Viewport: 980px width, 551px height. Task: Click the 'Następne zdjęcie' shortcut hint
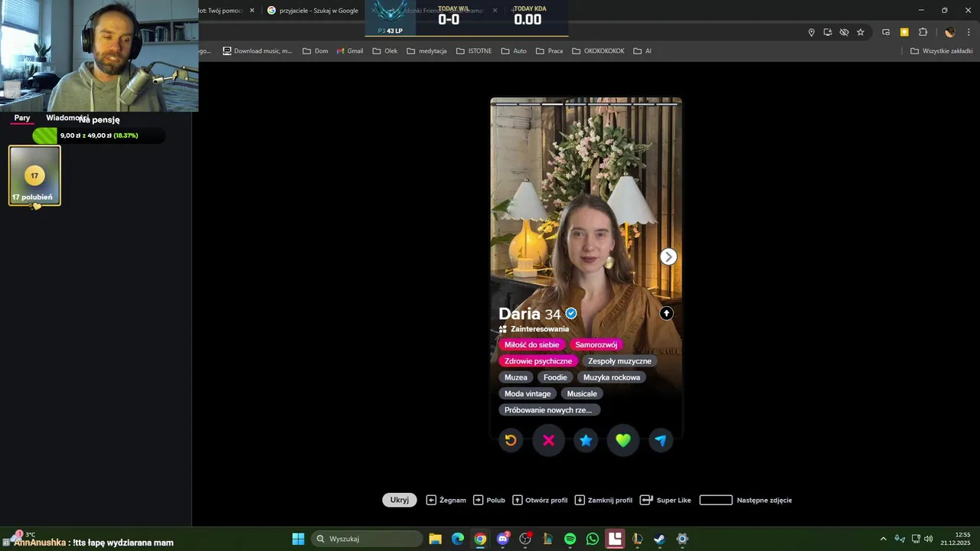point(746,500)
